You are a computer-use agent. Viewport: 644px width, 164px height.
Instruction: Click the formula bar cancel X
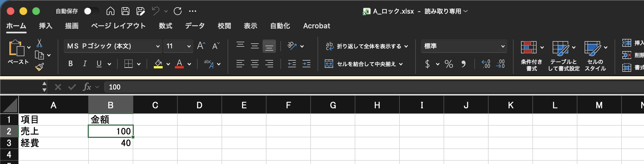click(x=58, y=87)
